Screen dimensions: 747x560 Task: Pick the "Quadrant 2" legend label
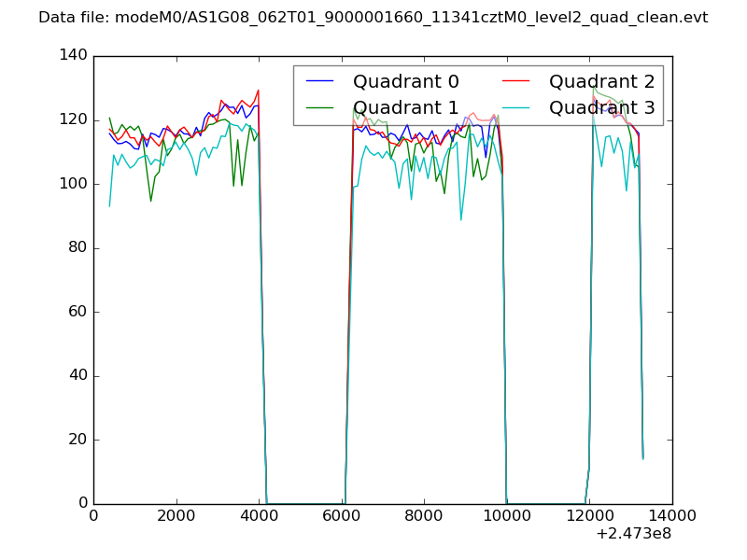coord(602,82)
